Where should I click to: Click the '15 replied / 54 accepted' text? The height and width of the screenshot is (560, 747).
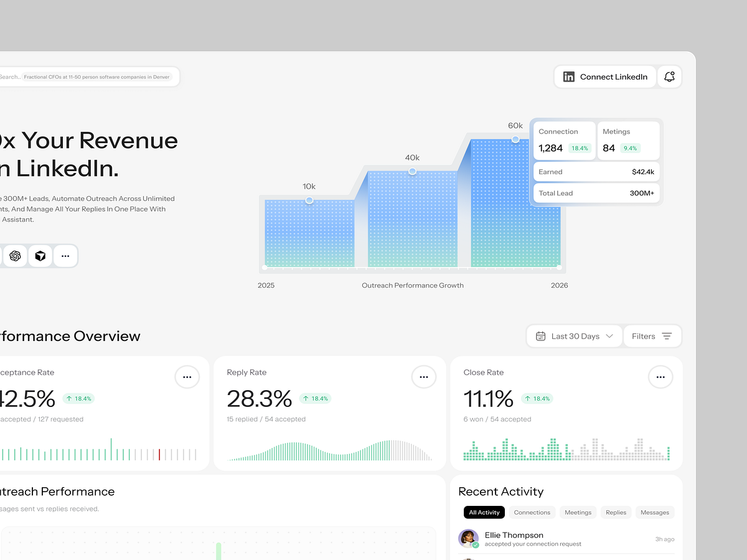266,419
